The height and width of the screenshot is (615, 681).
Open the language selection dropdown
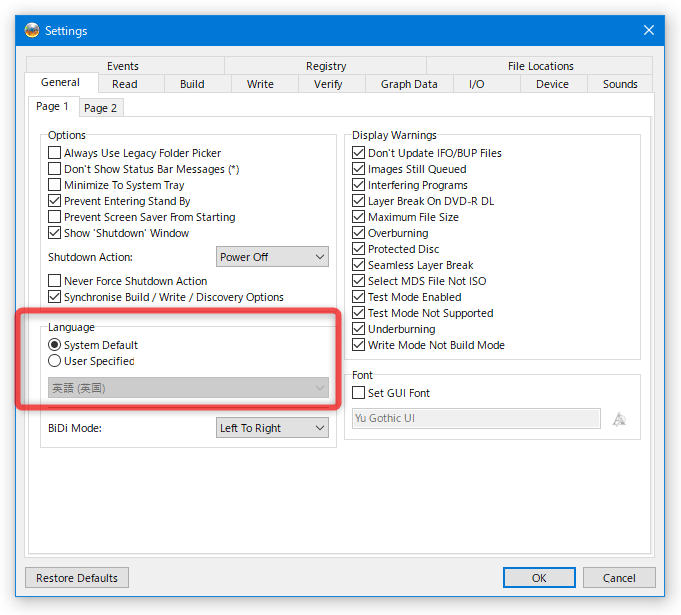[x=188, y=387]
